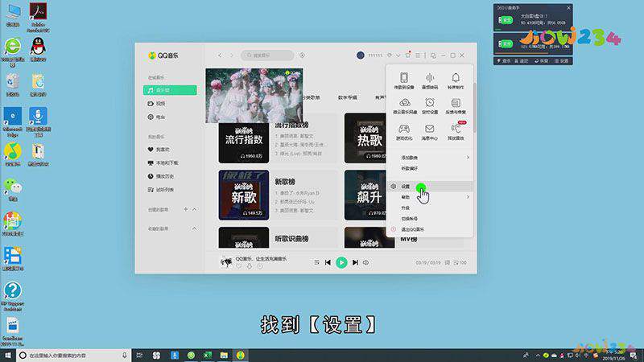Click the main menu panel scrollbar
Viewport: 644px width, 362px height.
474,108
